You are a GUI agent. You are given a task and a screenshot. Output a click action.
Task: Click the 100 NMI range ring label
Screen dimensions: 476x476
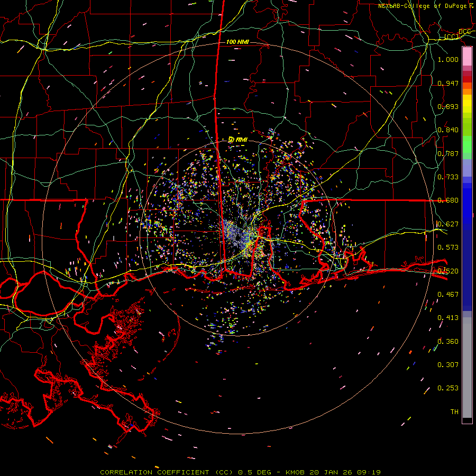click(x=237, y=42)
